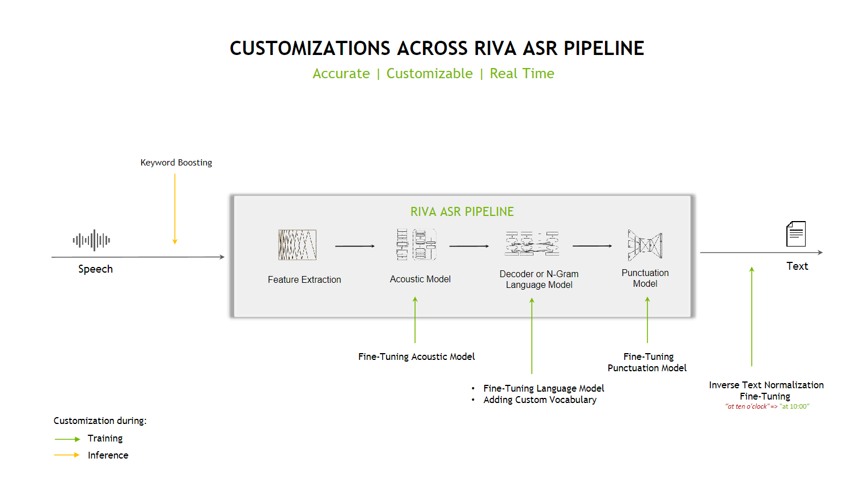Select the Fine-Tuning Punctuation Model label
This screenshot has width=868, height=488.
pos(647,362)
